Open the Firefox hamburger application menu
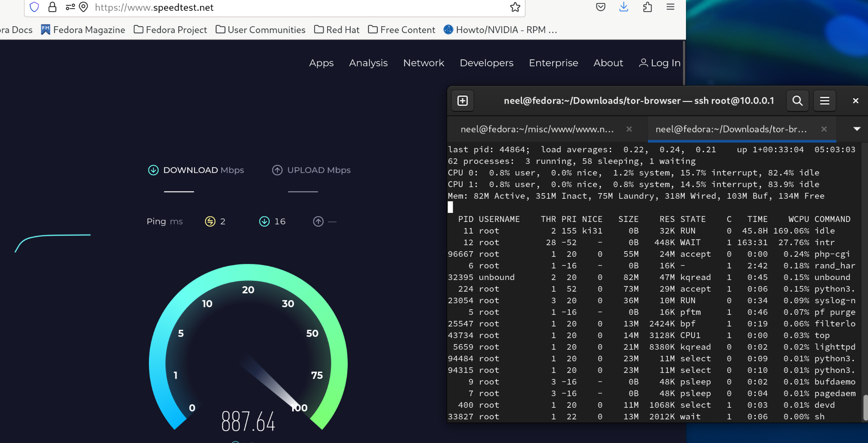The image size is (868, 443). click(x=670, y=7)
